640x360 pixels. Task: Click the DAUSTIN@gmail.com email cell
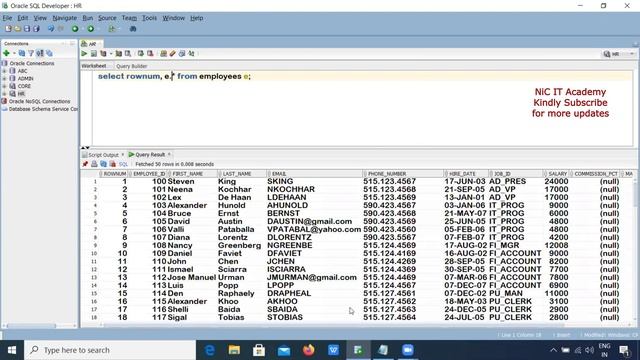(x=313, y=221)
